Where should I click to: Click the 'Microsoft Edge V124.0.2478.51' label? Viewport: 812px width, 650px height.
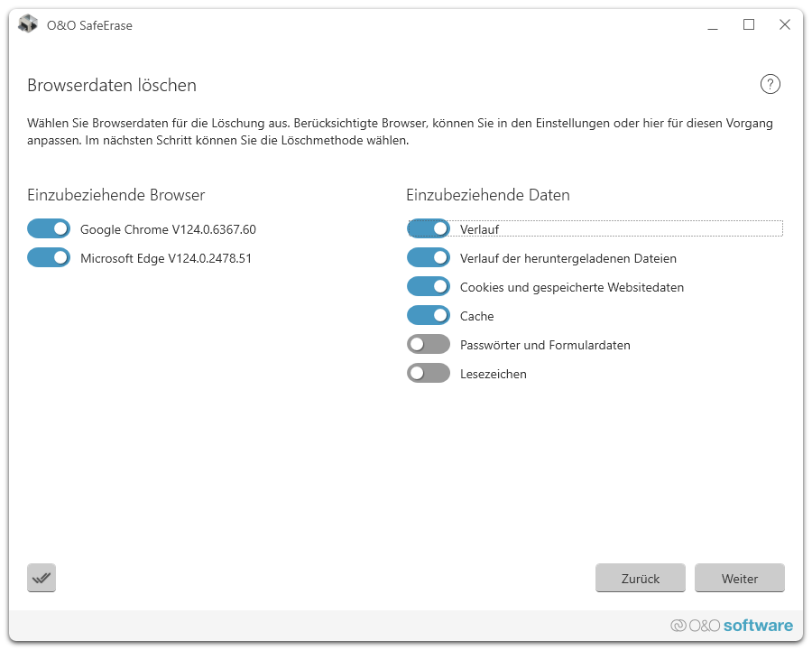tap(166, 259)
